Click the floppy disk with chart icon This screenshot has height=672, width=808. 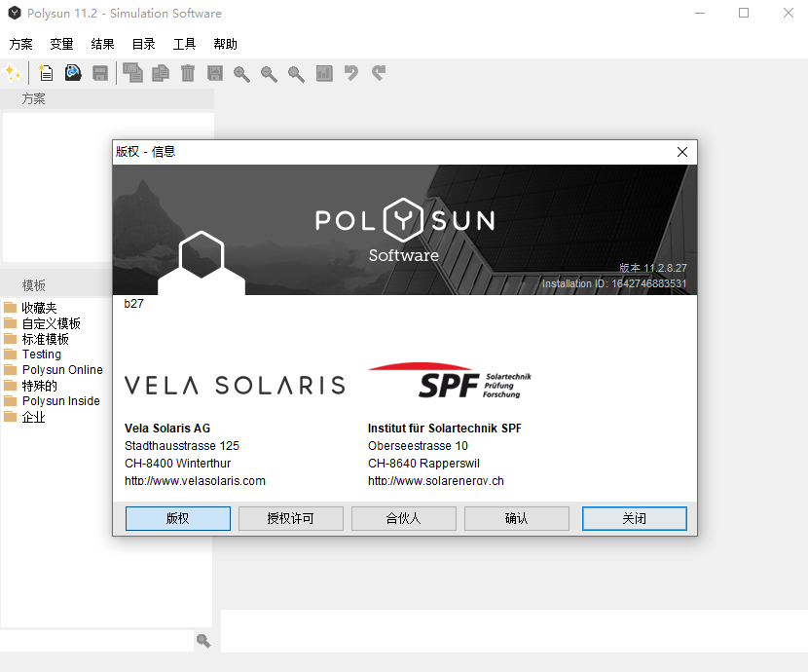(x=215, y=73)
